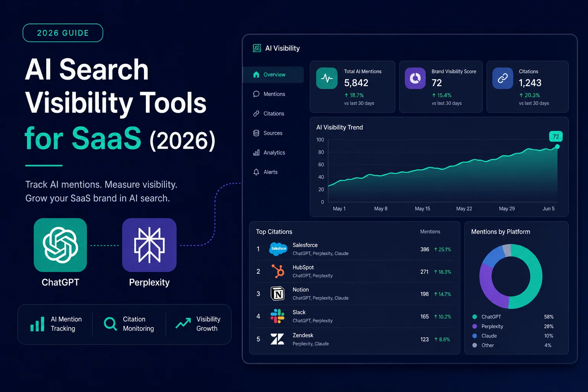Click the May 15 axis label

click(x=423, y=209)
